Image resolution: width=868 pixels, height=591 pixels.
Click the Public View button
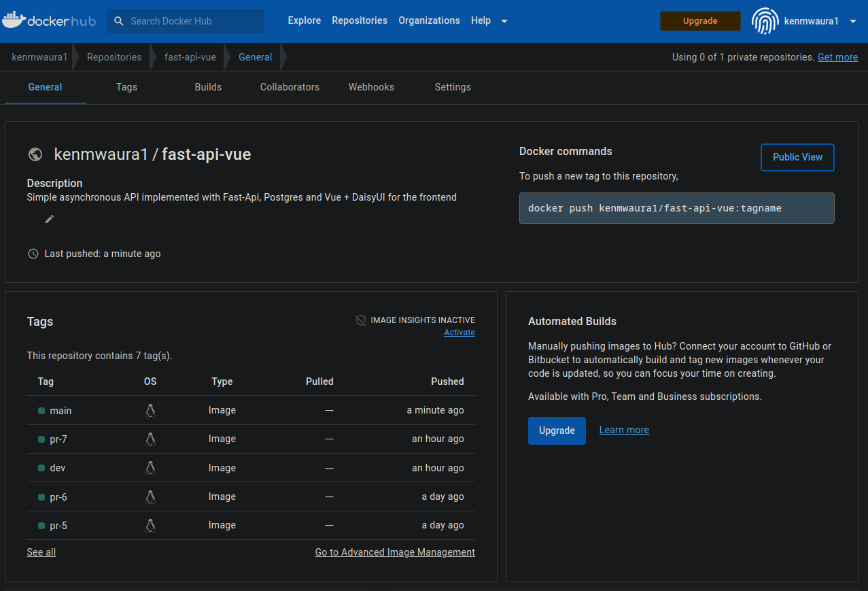[x=797, y=157]
